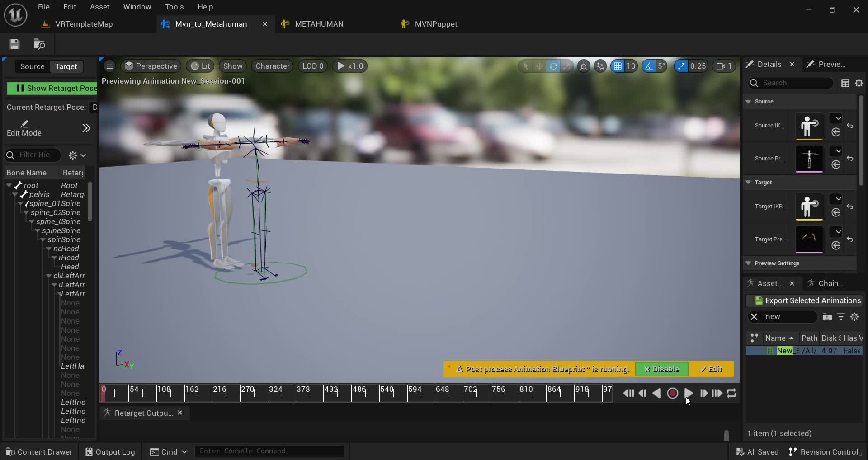
Task: Open the Details panel settings gear
Action: [x=859, y=83]
